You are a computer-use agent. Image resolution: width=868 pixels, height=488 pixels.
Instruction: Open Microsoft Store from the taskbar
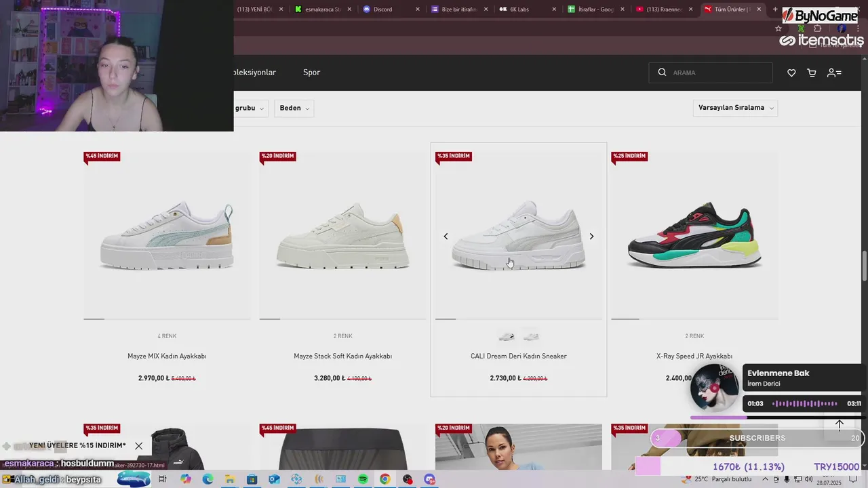point(252,479)
